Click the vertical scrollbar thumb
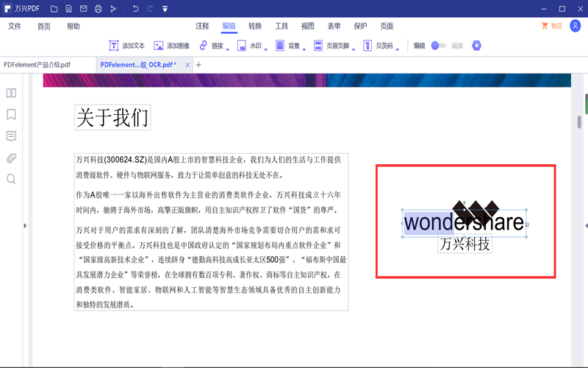Image resolution: width=588 pixels, height=368 pixels. pos(579,121)
